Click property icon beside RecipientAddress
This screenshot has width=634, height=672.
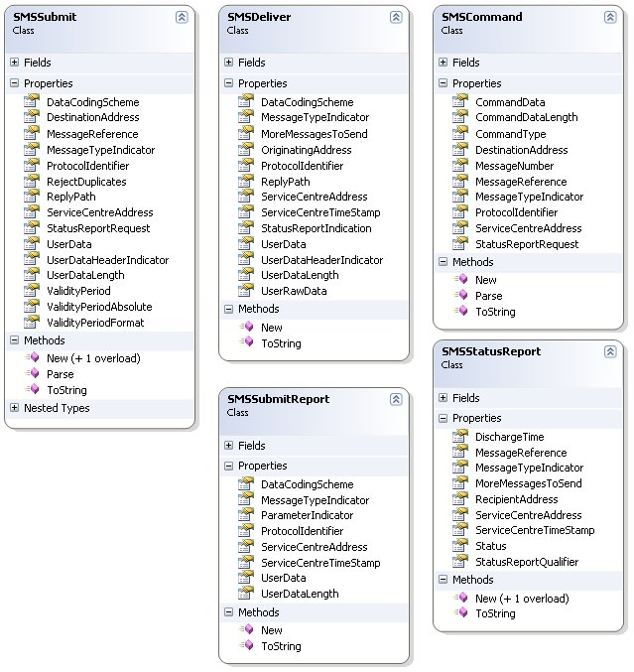point(460,499)
